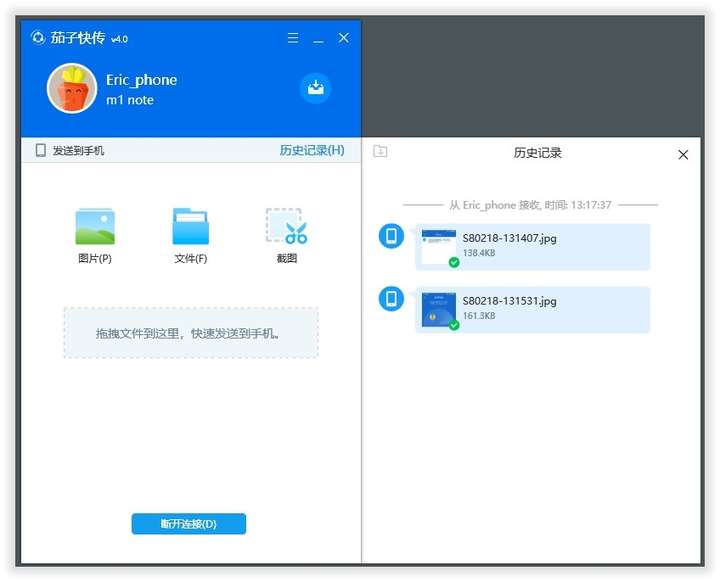720x582 pixels.
Task: Open the received files inbox icon
Action: coord(316,87)
